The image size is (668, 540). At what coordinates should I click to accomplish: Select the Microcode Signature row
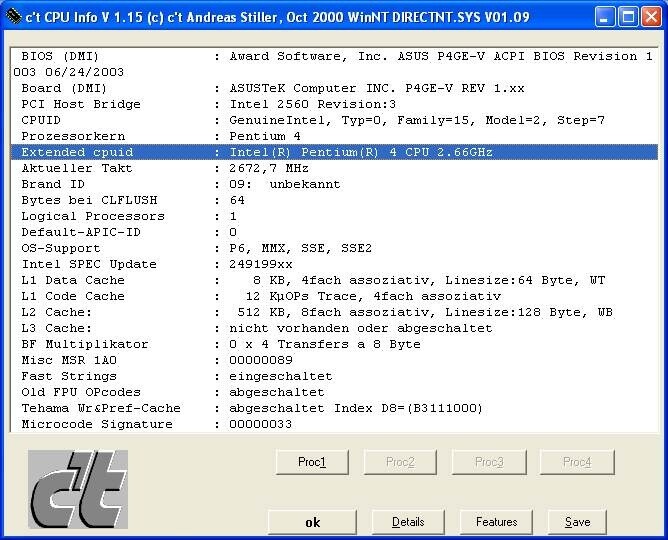[334, 424]
